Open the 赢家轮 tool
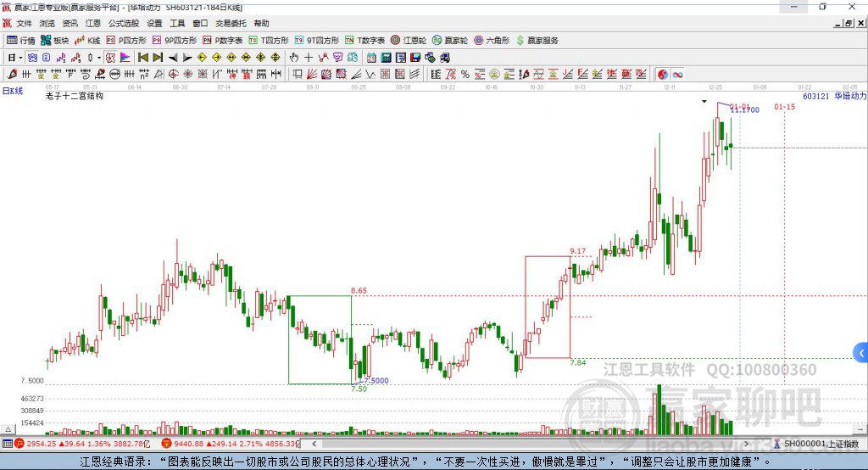The image size is (868, 470). click(x=450, y=41)
